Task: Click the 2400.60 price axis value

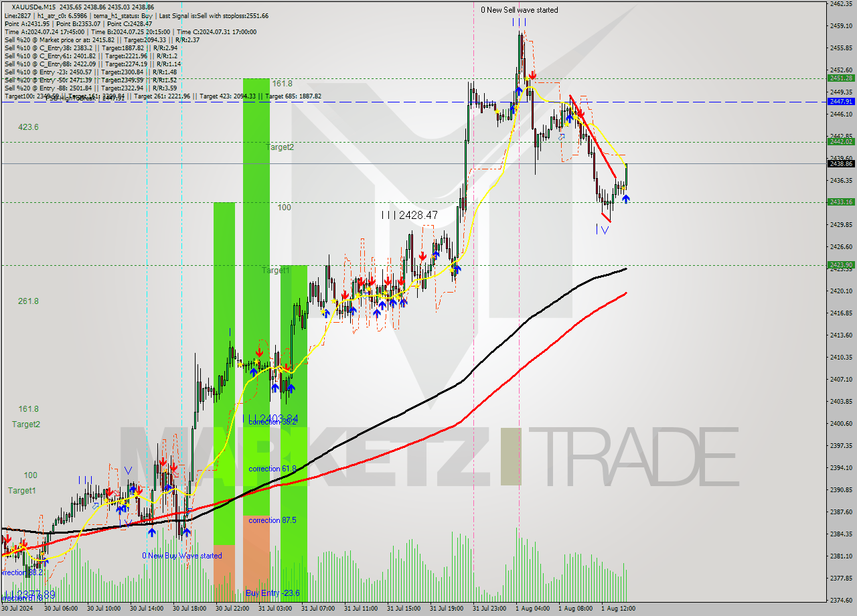Action: 841,423
